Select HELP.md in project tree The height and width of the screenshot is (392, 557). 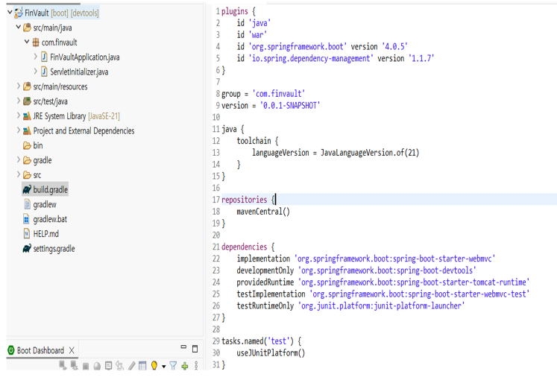45,234
